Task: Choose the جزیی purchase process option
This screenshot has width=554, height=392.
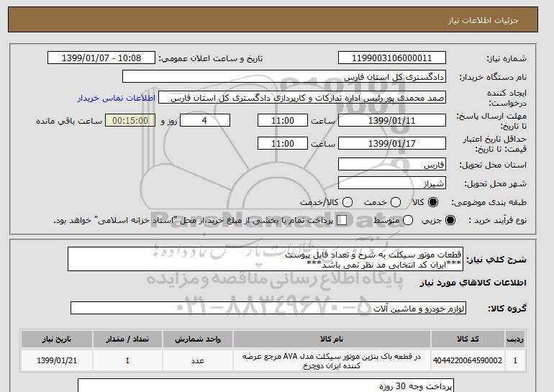Action: pos(450,220)
